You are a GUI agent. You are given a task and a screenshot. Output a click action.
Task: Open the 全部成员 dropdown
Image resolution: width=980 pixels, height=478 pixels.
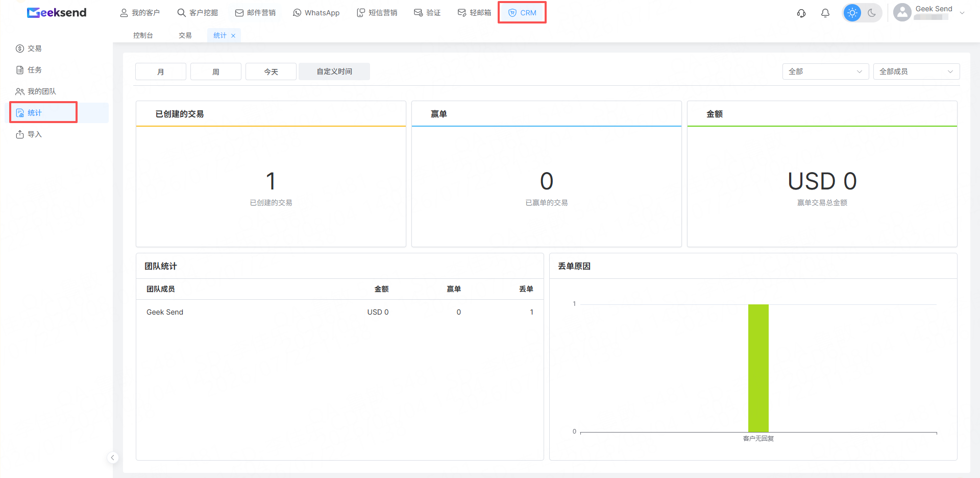(x=916, y=71)
